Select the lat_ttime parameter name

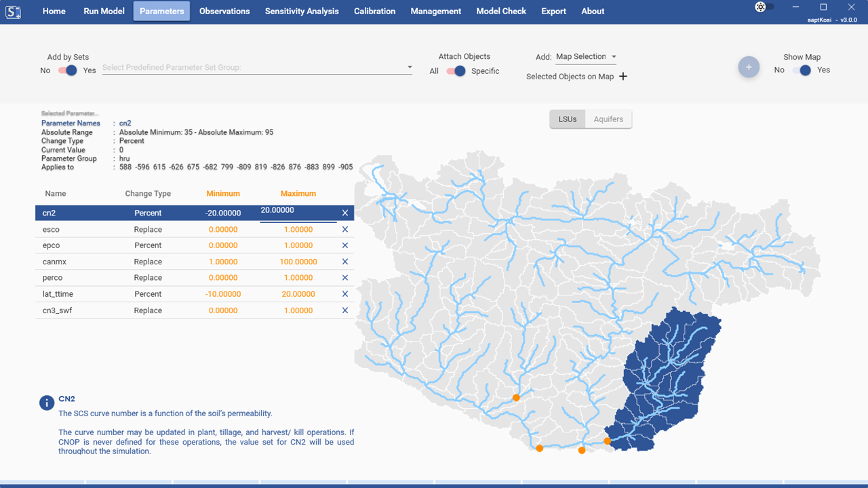coord(58,294)
